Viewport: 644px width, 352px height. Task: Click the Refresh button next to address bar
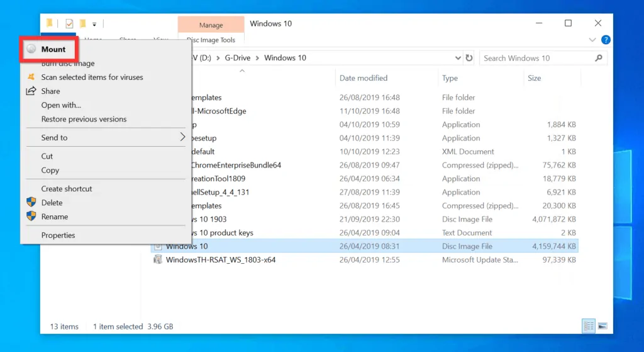[x=469, y=58]
